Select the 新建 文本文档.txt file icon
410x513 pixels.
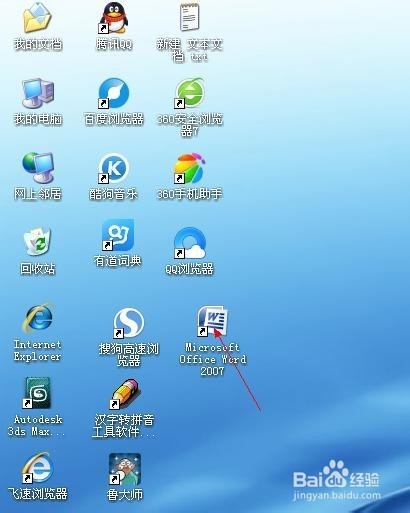189,17
